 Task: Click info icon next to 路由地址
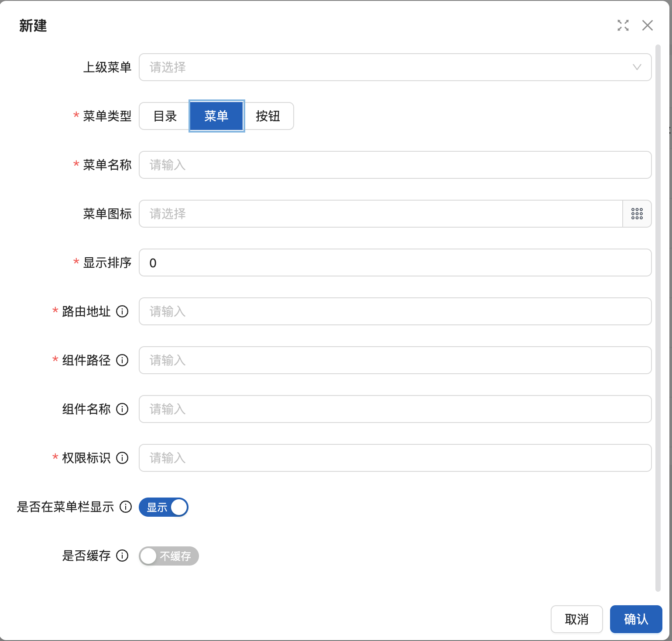(x=123, y=311)
